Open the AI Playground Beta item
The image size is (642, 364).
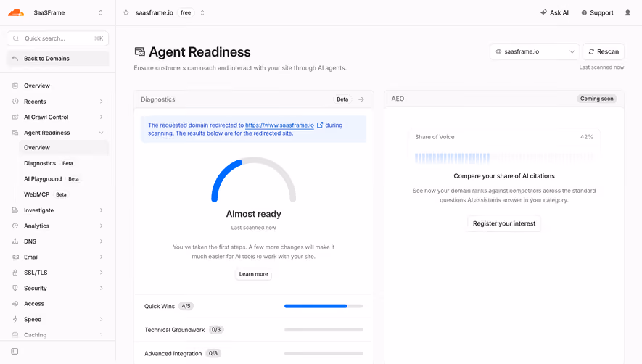pos(64,178)
